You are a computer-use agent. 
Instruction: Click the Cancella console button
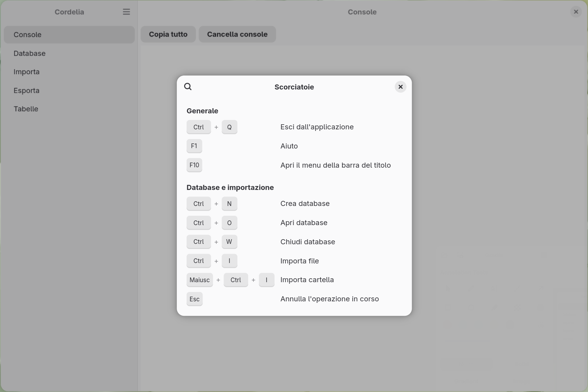pos(237,34)
